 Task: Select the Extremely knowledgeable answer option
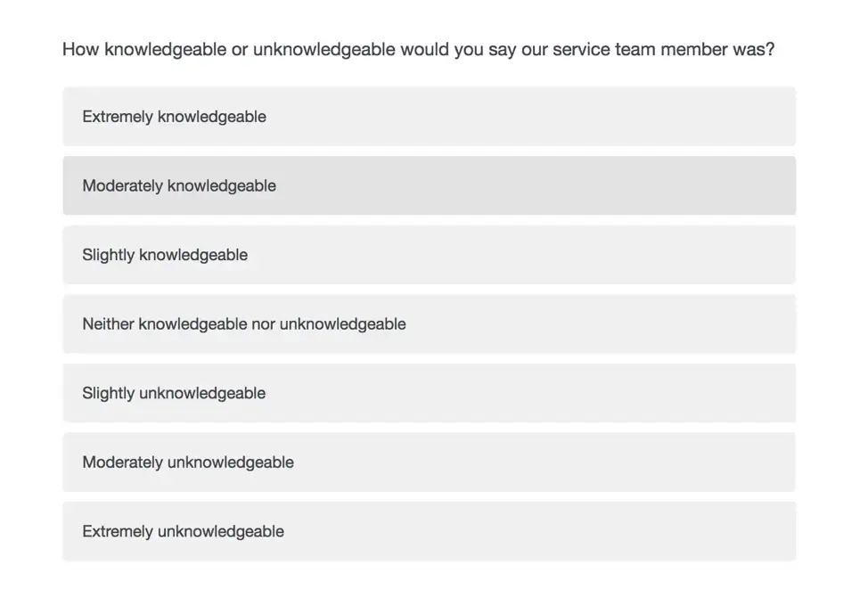428,116
